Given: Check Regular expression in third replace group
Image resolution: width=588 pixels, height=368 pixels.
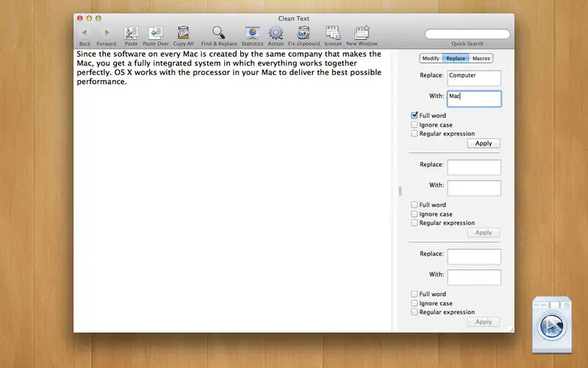Looking at the screenshot, I should 415,312.
